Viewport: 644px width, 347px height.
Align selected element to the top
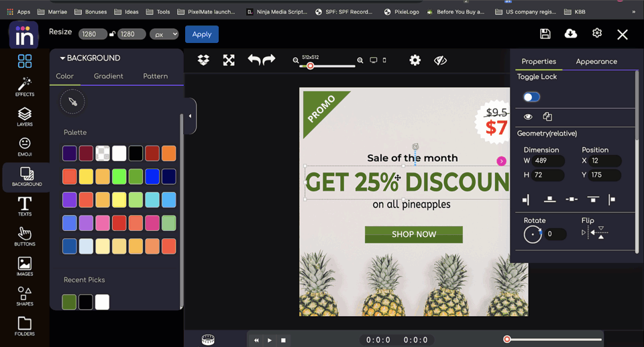tap(592, 199)
